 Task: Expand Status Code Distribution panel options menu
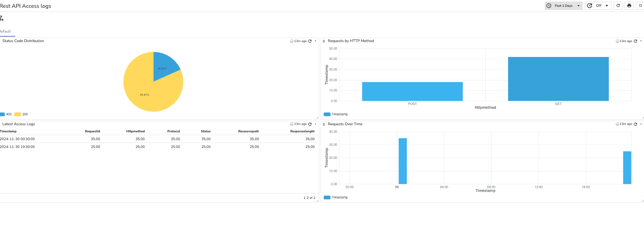(316, 41)
